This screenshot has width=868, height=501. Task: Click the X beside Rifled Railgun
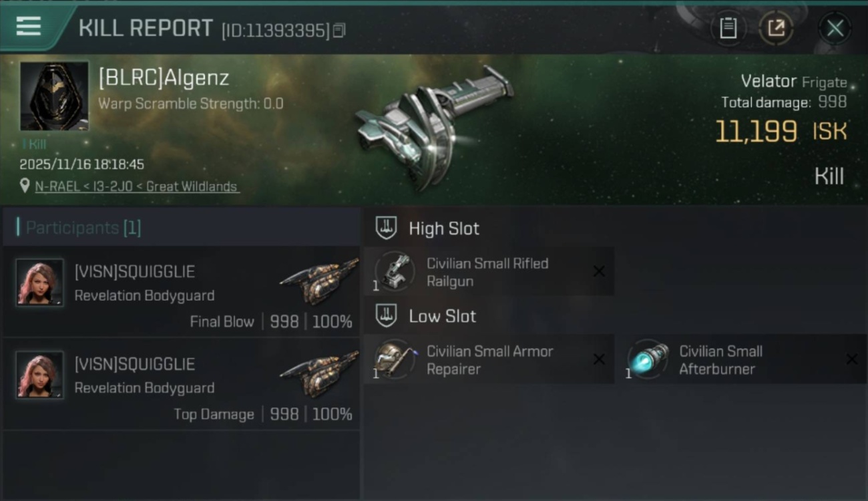[599, 271]
